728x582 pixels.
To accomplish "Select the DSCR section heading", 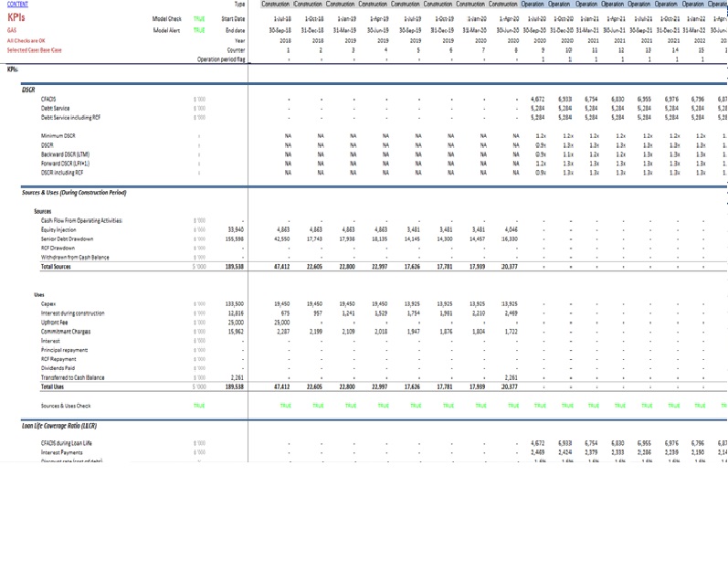I will click(28, 90).
